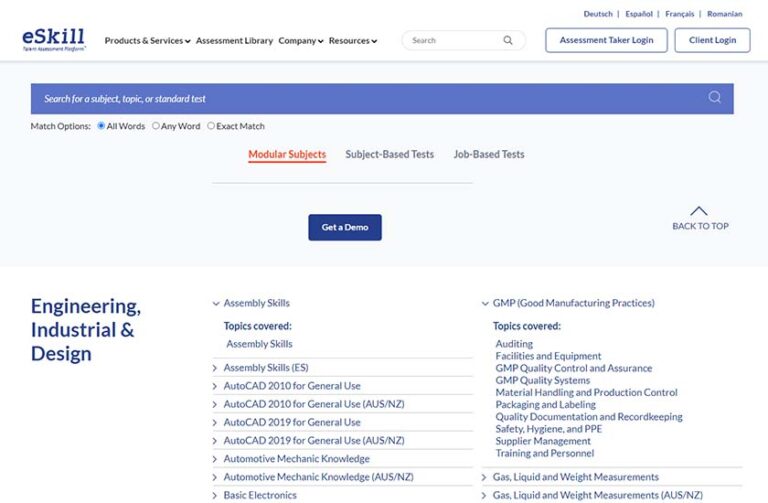Click the magnifier icon in blue search bar

pos(715,97)
